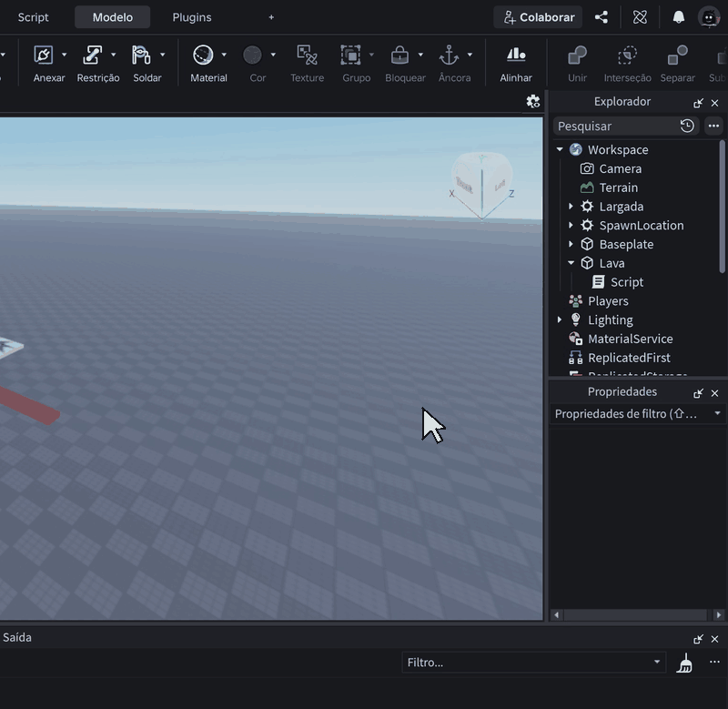Expand the Largada tree node
Screen dimensions: 728x709
571,207
